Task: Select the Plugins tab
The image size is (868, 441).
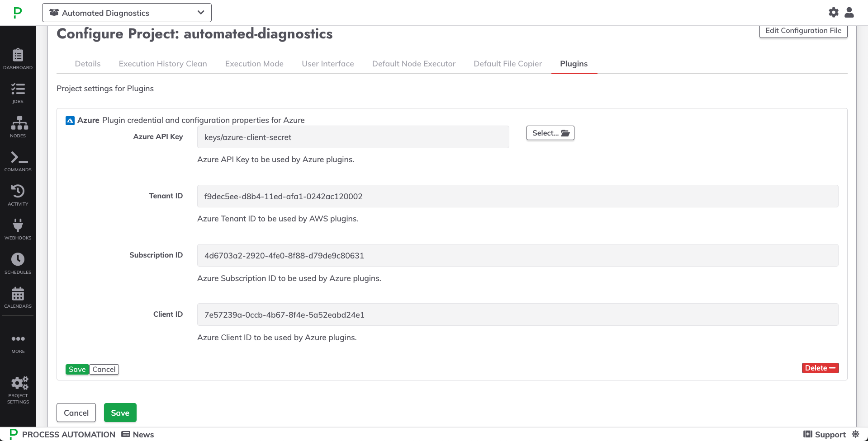Action: (x=574, y=64)
